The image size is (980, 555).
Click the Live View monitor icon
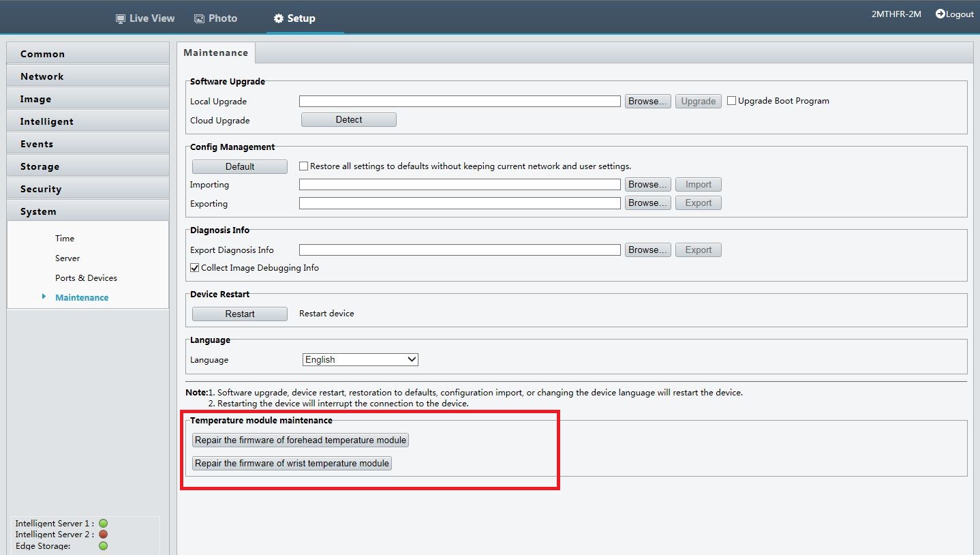click(x=121, y=18)
